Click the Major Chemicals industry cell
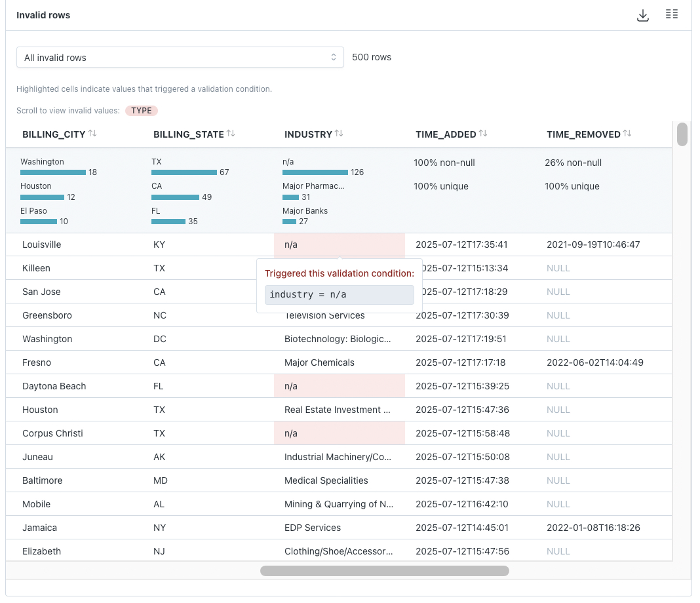 (319, 362)
